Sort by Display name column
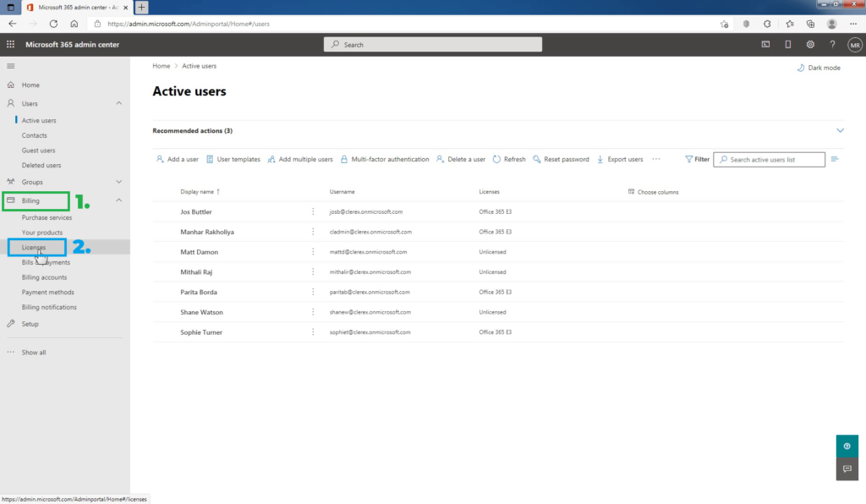This screenshot has height=504, width=866. [200, 192]
